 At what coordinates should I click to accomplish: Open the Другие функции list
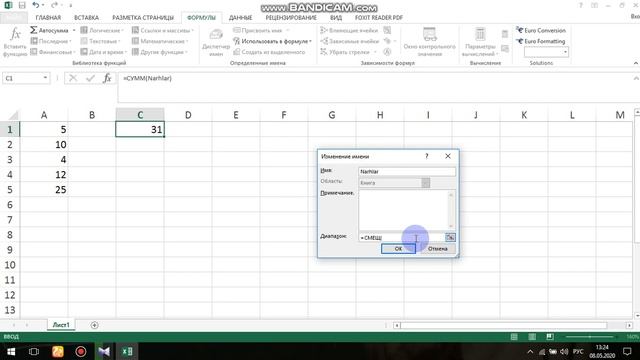pos(160,52)
